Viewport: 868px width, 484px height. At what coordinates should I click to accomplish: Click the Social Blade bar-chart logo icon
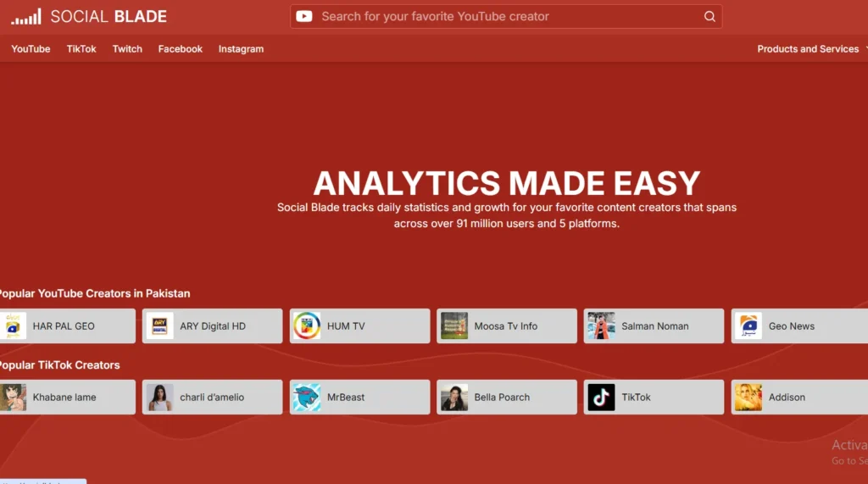[26, 17]
